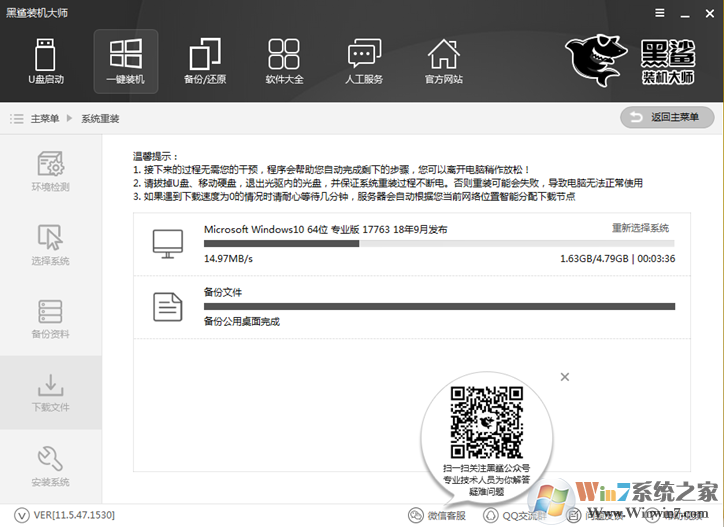Click the Windows10 download progress bar
This screenshot has width=725, height=527.
click(439, 243)
